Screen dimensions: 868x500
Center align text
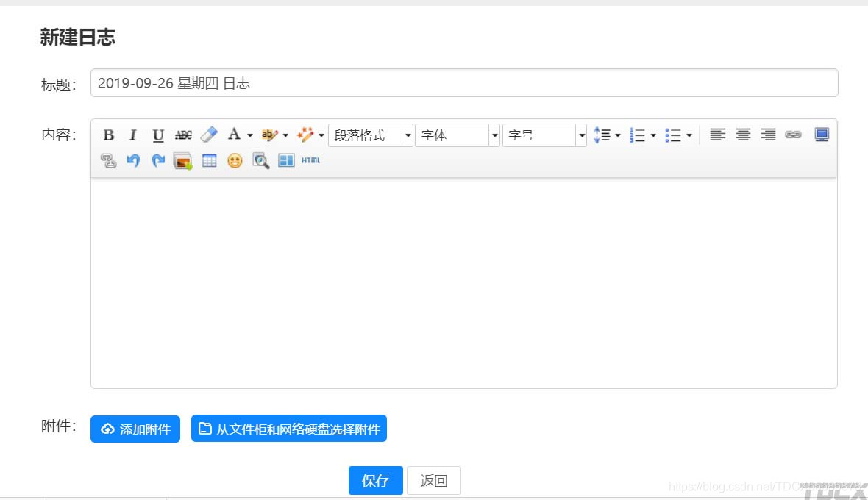click(x=743, y=135)
